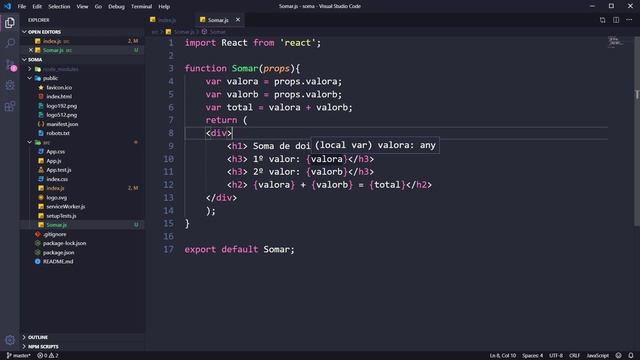This screenshot has height=360, width=640.
Task: Open the Edit menu
Action: coord(37,6)
